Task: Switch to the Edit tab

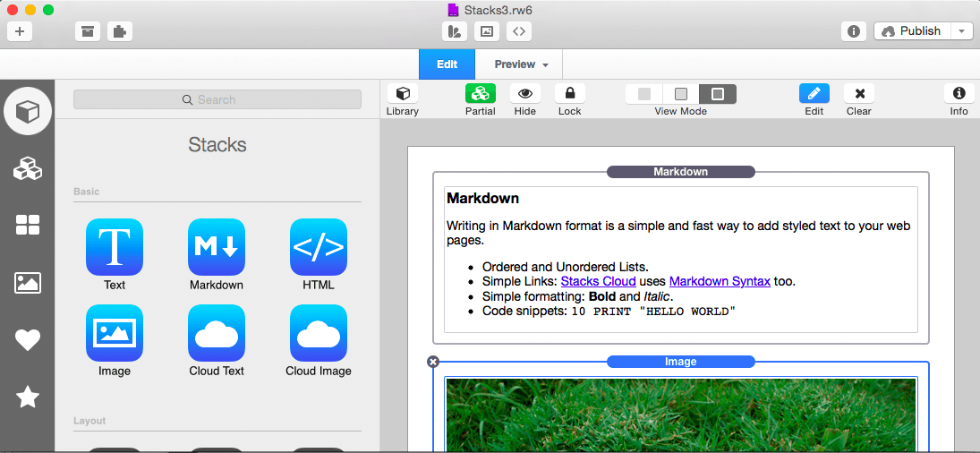Action: tap(447, 64)
